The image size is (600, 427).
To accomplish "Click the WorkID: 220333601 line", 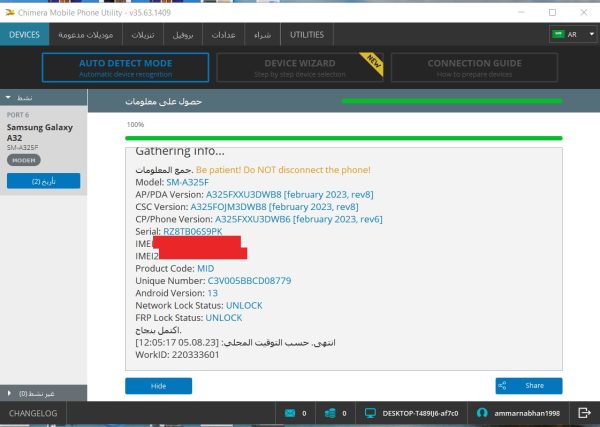I will point(177,355).
